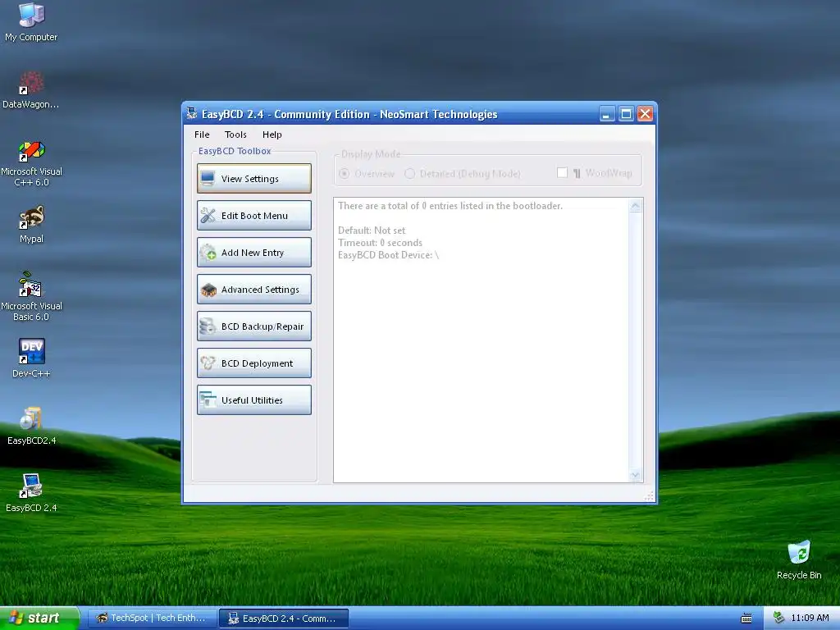Select the DataWagon desktop shortcut

pyautogui.click(x=31, y=90)
